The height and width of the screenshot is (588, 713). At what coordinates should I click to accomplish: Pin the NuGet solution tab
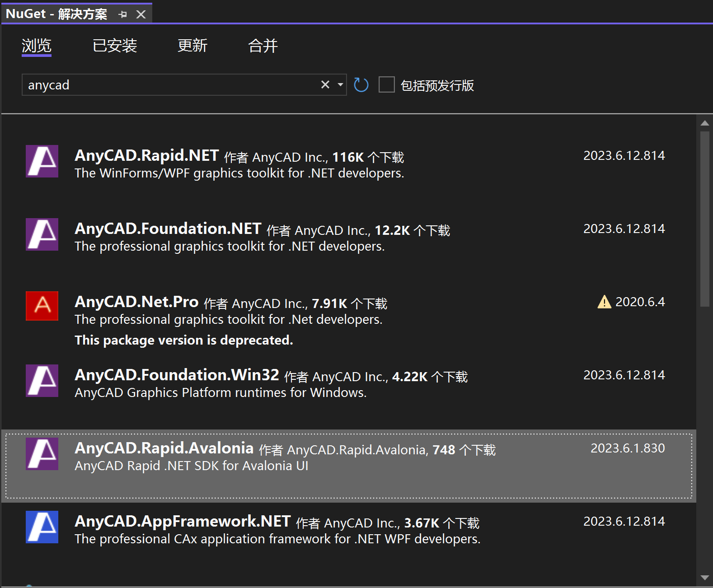tap(122, 14)
